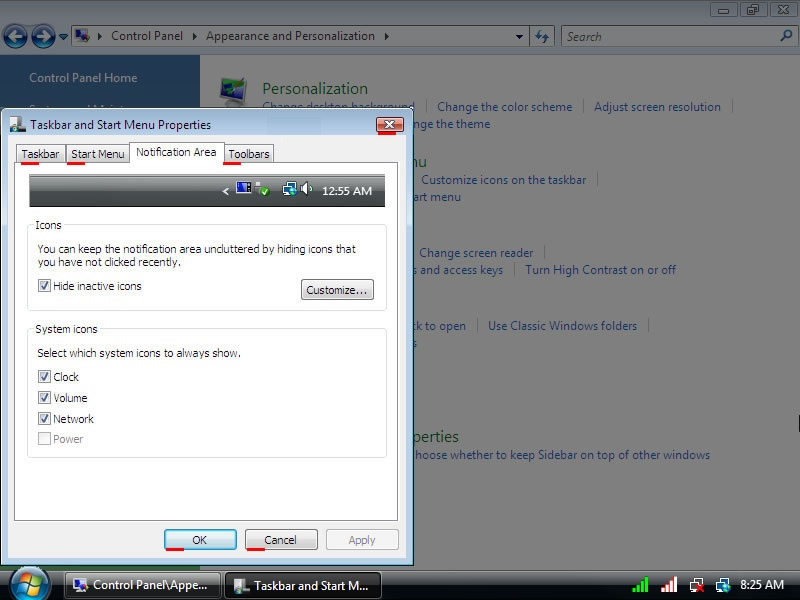The image size is (800, 600).
Task: Click the green signal bars tray icon
Action: [641, 585]
